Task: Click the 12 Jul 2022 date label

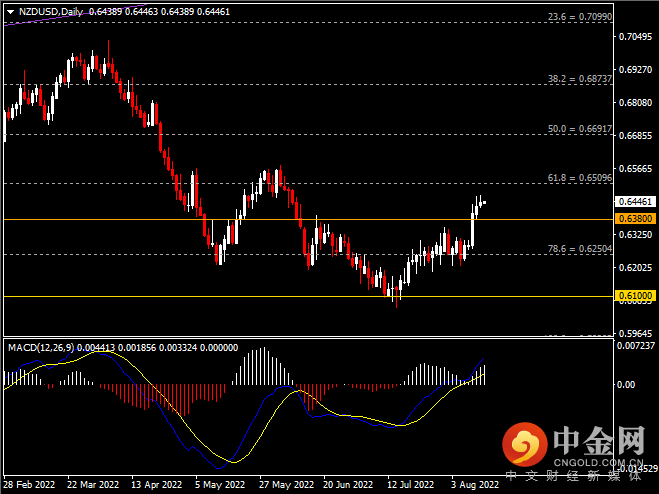Action: point(411,485)
